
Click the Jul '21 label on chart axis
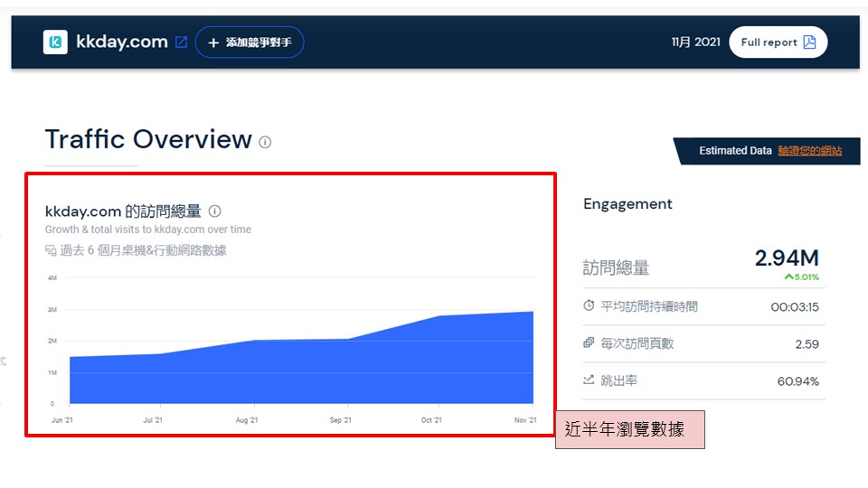(153, 420)
